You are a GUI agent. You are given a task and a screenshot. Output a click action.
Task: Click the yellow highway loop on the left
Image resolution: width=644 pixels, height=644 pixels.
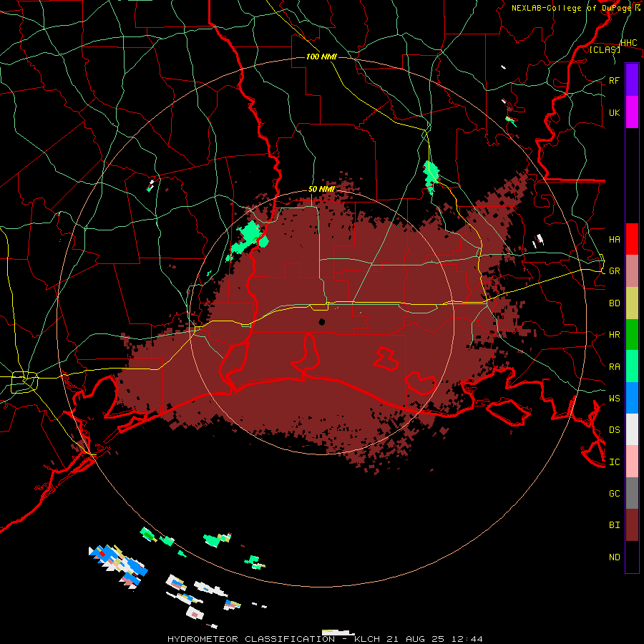[x=24, y=382]
